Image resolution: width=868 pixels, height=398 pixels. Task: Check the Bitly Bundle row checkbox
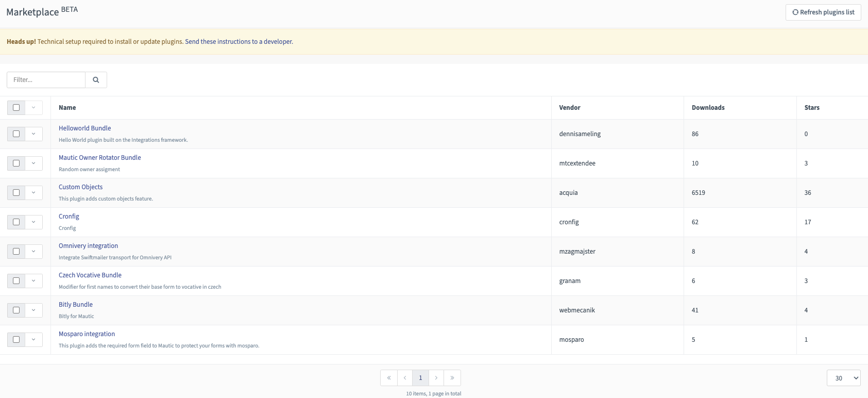(16, 310)
